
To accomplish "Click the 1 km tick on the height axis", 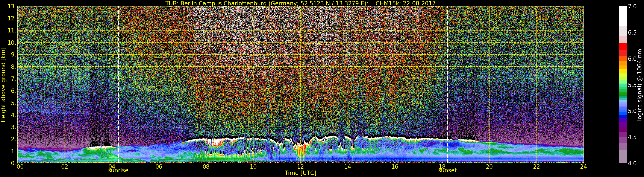I will coord(13,151).
